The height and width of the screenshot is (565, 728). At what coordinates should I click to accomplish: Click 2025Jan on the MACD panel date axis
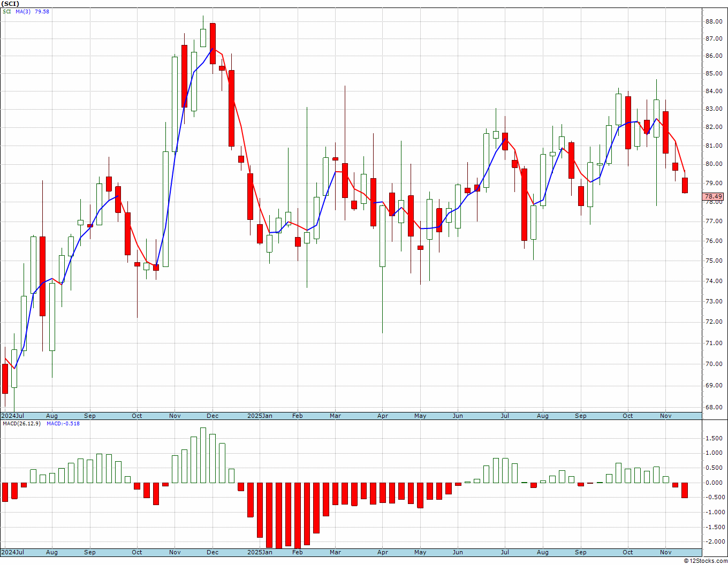click(260, 552)
